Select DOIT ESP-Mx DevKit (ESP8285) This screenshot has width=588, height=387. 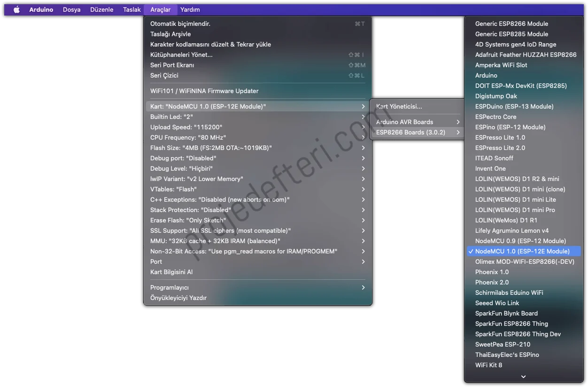[524, 86]
